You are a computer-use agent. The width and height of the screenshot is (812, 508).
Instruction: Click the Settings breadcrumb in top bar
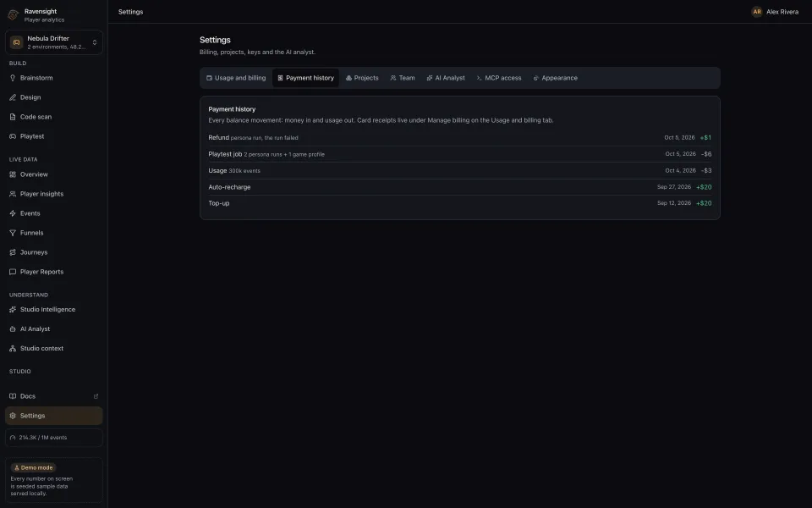click(130, 11)
